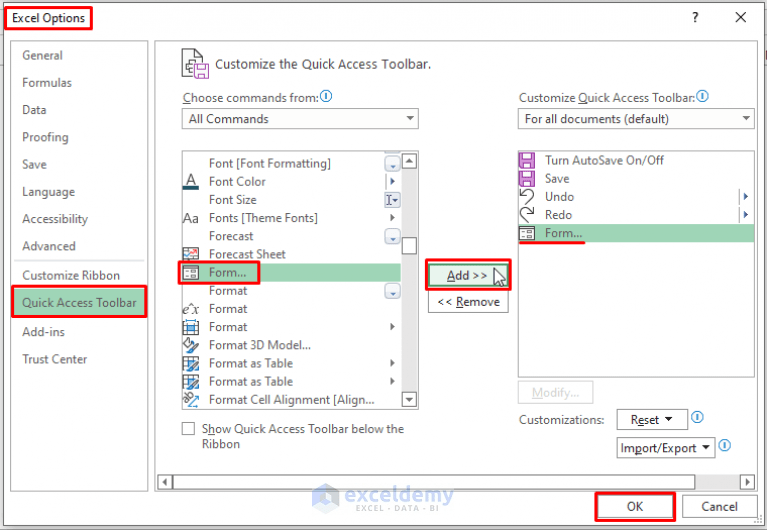Click the commands list vertical scroll thumb
767x530 pixels.
tap(409, 246)
